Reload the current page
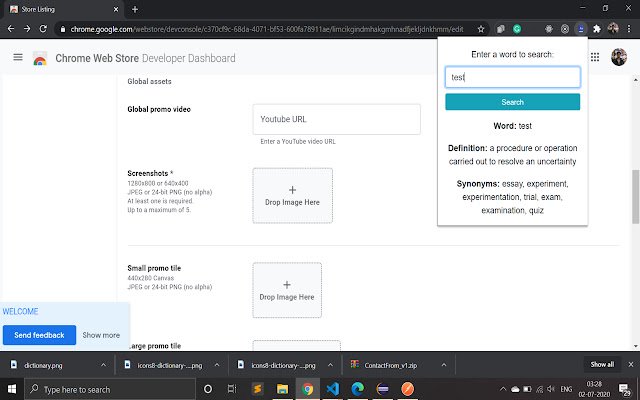 [43, 29]
